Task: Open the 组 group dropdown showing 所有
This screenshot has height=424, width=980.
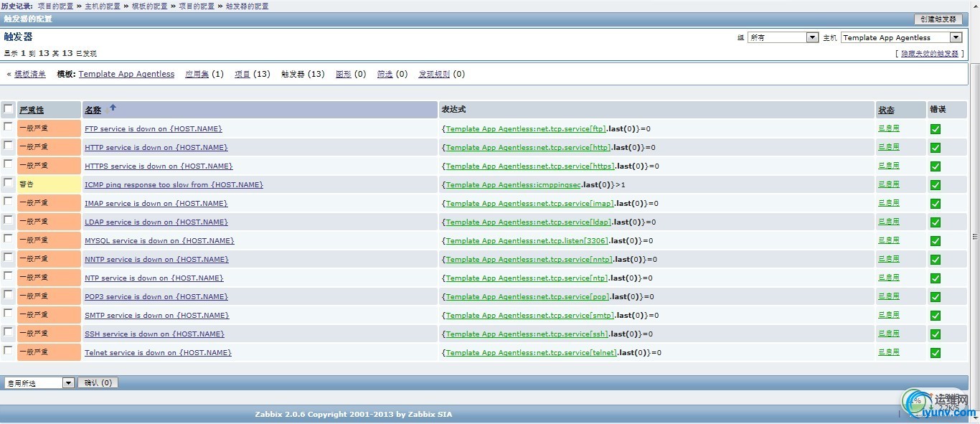Action: [783, 37]
